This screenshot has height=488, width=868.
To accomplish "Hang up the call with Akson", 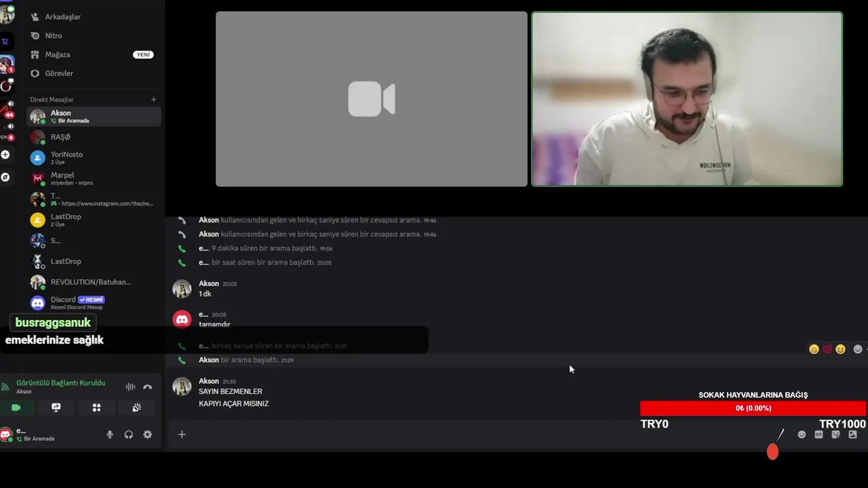I will pyautogui.click(x=148, y=386).
